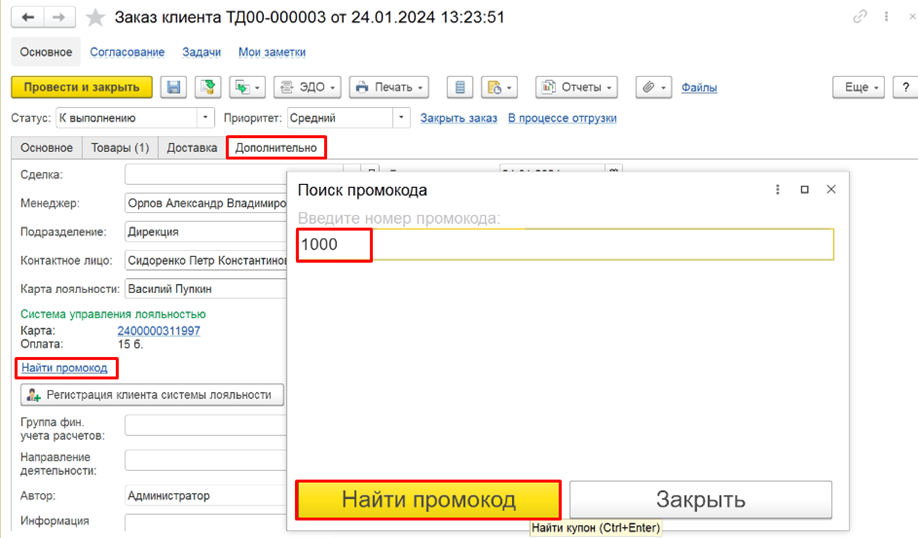Click the document list icon button
Screen dimensions: 918x538
click(460, 87)
